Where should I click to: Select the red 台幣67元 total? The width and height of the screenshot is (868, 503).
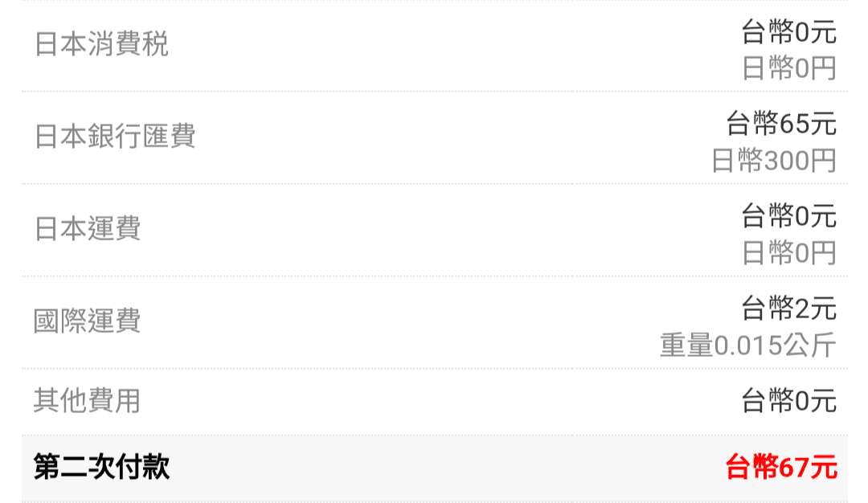[x=781, y=467]
